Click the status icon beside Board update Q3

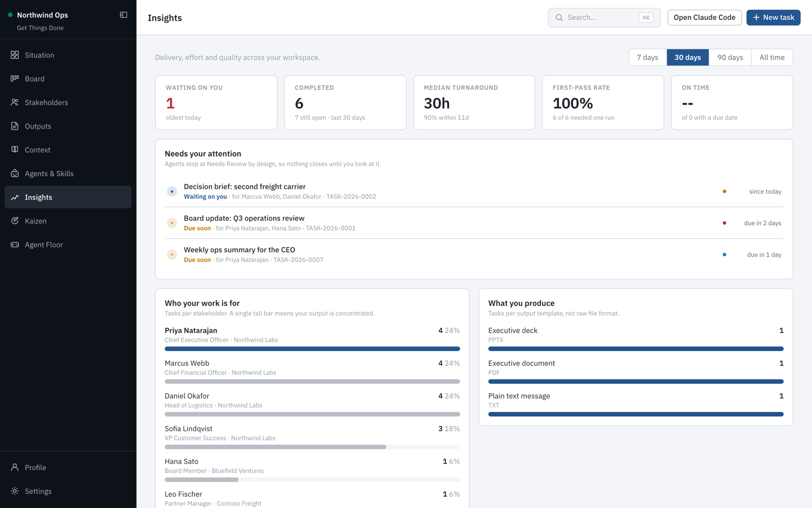click(172, 223)
